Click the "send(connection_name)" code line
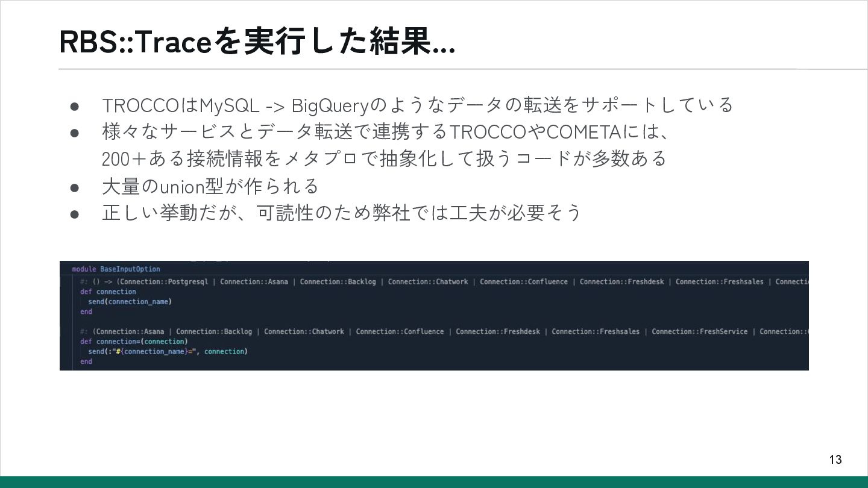The height and width of the screenshot is (488, 868). [x=130, y=301]
